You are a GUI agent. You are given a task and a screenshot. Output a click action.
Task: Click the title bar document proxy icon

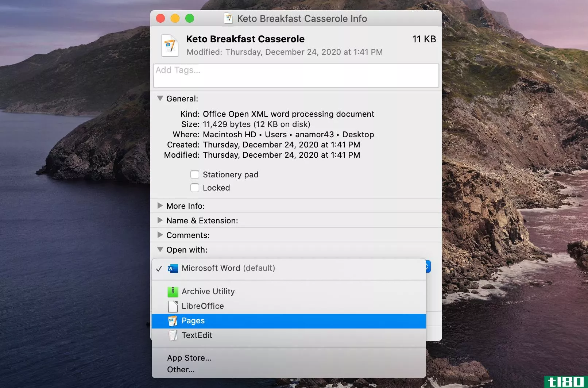pyautogui.click(x=228, y=18)
